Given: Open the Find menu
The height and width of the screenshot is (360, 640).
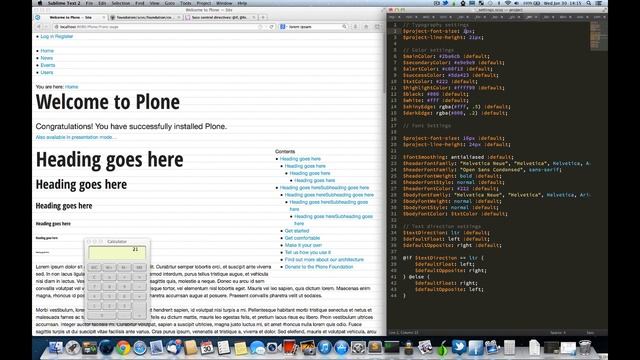Looking at the screenshot, I should click(x=140, y=3).
